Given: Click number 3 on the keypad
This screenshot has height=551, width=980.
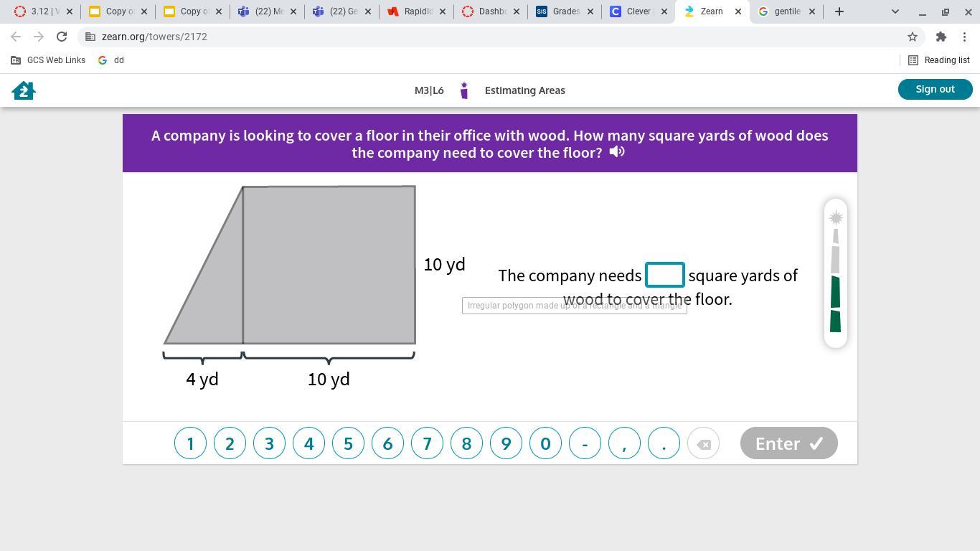Looking at the screenshot, I should pyautogui.click(x=269, y=444).
